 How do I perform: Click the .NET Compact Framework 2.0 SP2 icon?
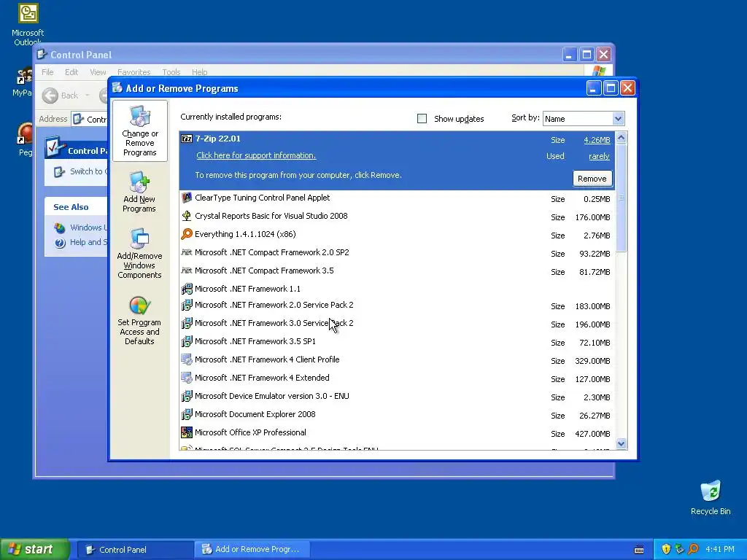[187, 252]
